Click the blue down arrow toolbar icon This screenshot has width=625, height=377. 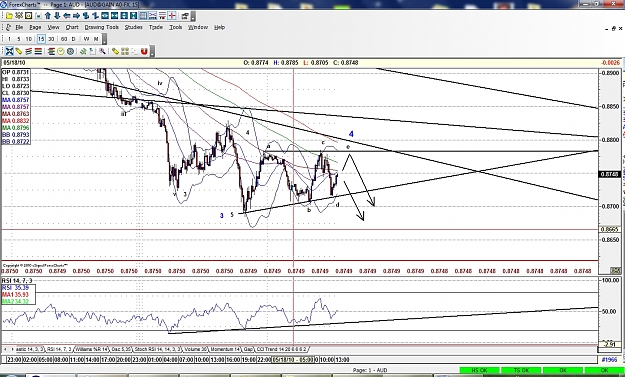point(57,16)
